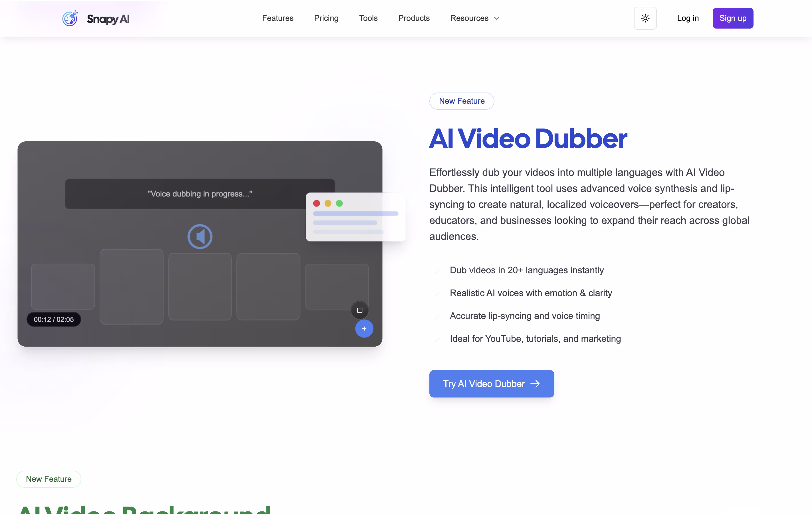Screen dimensions: 812x514
Task: Select Products in the navigation bar
Action: point(414,18)
